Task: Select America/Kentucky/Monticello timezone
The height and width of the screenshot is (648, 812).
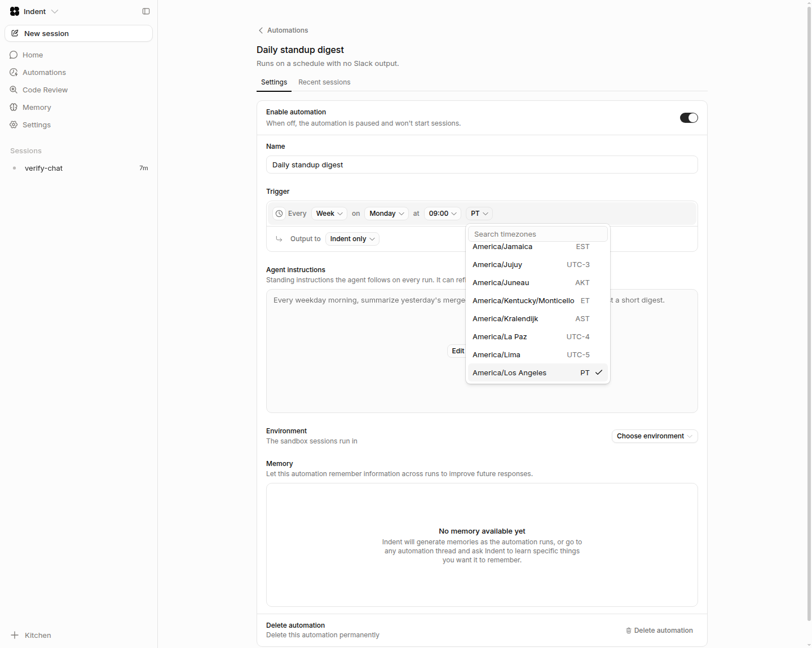Action: point(538,301)
